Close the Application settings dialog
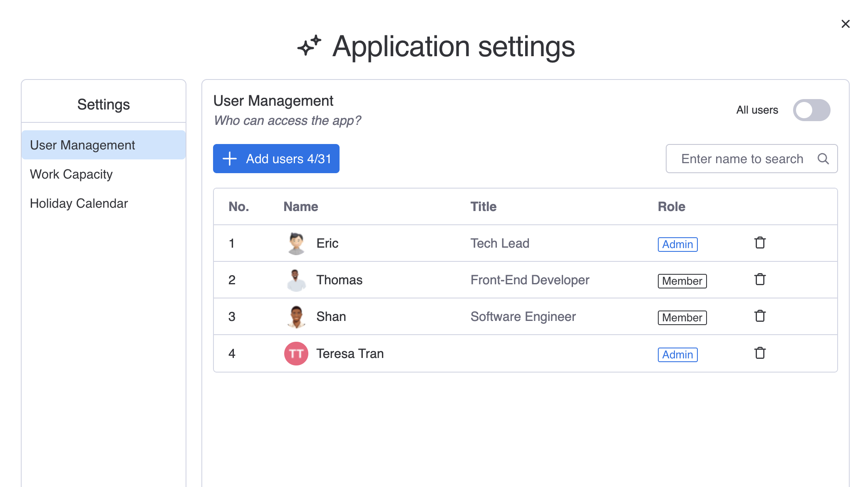The width and height of the screenshot is (868, 487). click(845, 24)
